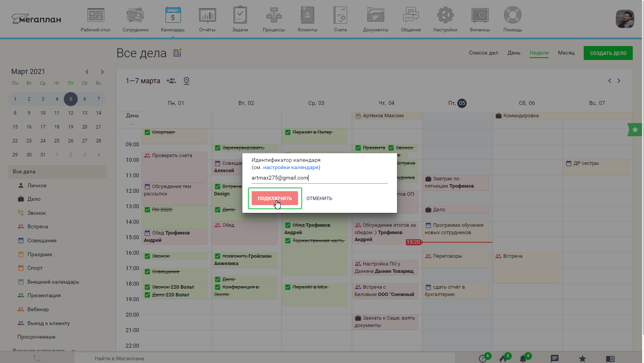Click the user avatar photo

(625, 19)
